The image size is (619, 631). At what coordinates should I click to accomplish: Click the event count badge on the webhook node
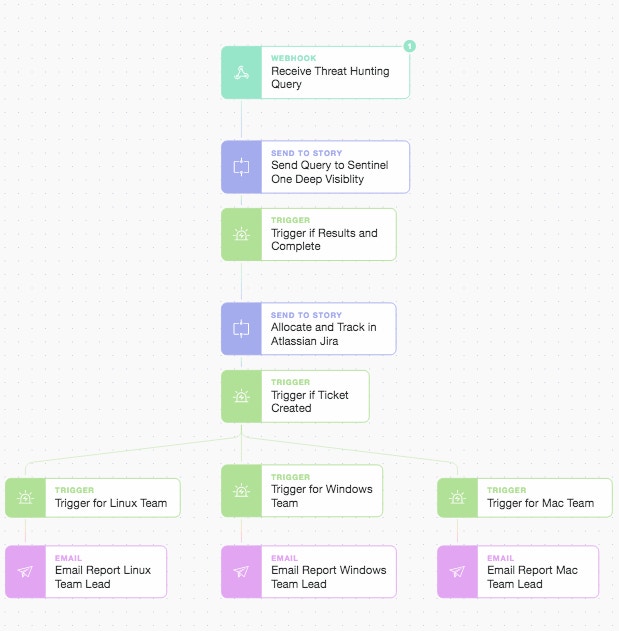point(409,46)
